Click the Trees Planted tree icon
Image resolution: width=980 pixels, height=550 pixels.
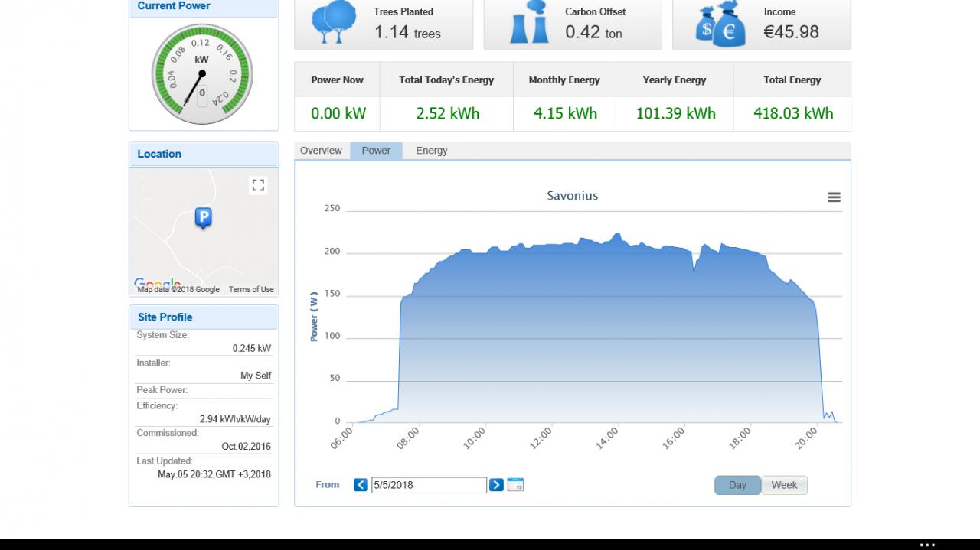(x=334, y=23)
